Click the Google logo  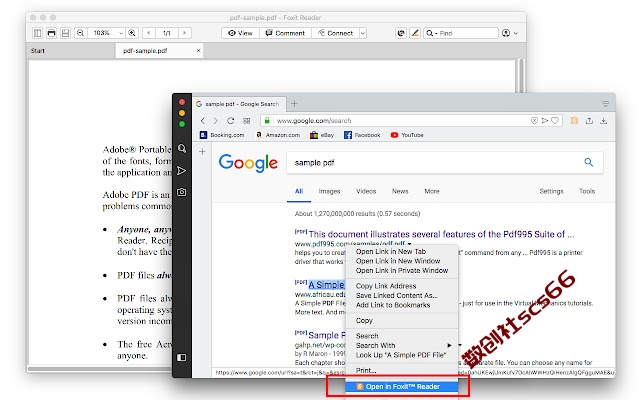pos(248,163)
